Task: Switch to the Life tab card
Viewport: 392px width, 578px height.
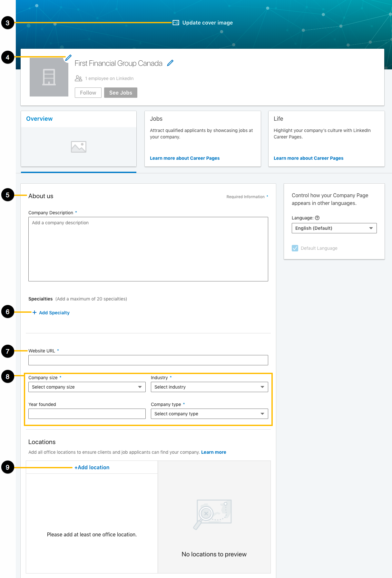Action: click(327, 139)
